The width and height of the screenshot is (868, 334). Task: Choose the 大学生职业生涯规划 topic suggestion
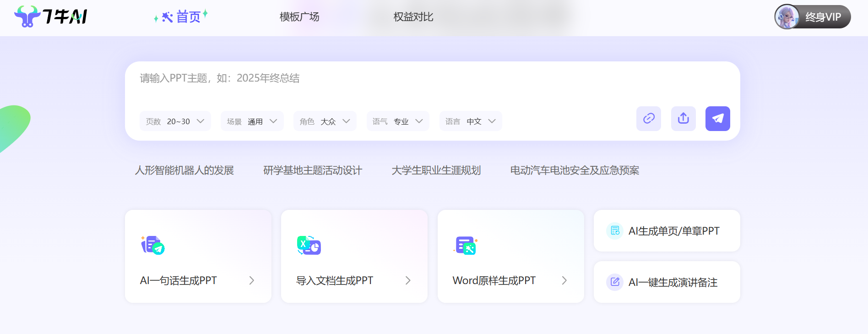pyautogui.click(x=436, y=170)
